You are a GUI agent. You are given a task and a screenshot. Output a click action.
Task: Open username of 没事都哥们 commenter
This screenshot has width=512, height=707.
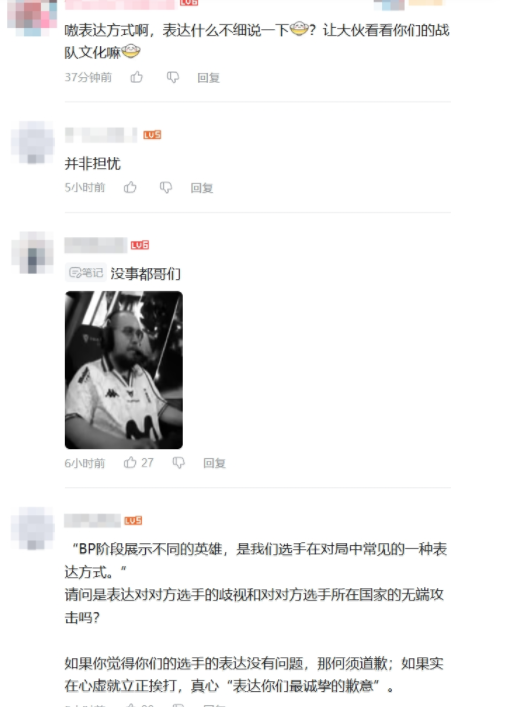(x=96, y=245)
